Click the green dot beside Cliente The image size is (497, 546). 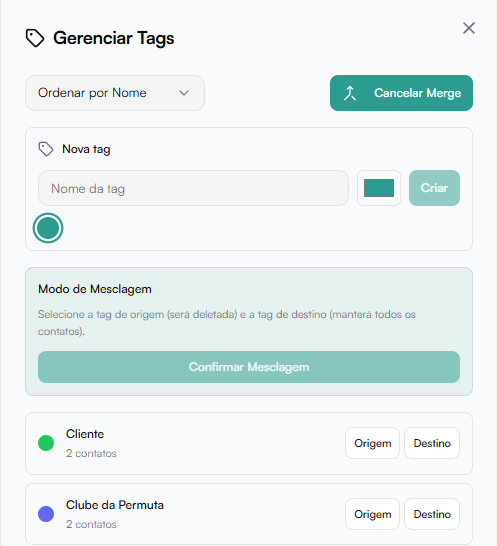46,443
